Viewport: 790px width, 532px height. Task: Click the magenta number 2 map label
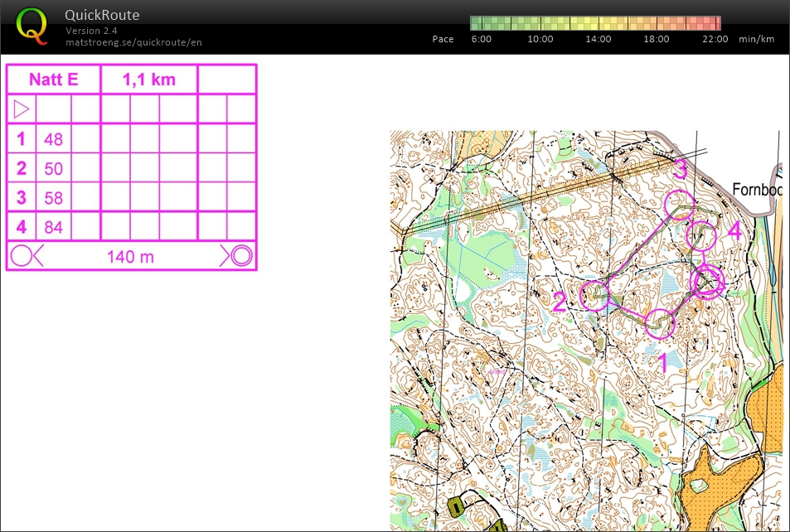click(x=560, y=302)
